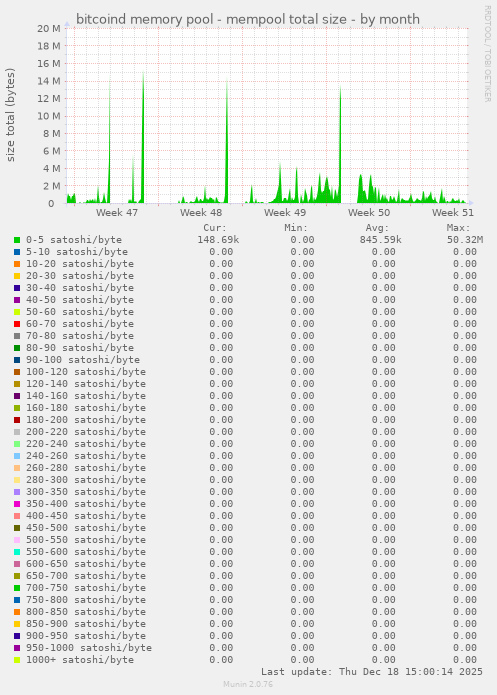The image size is (497, 695).
Task: Click the 'Week 51' x-axis label
Action: point(453,213)
